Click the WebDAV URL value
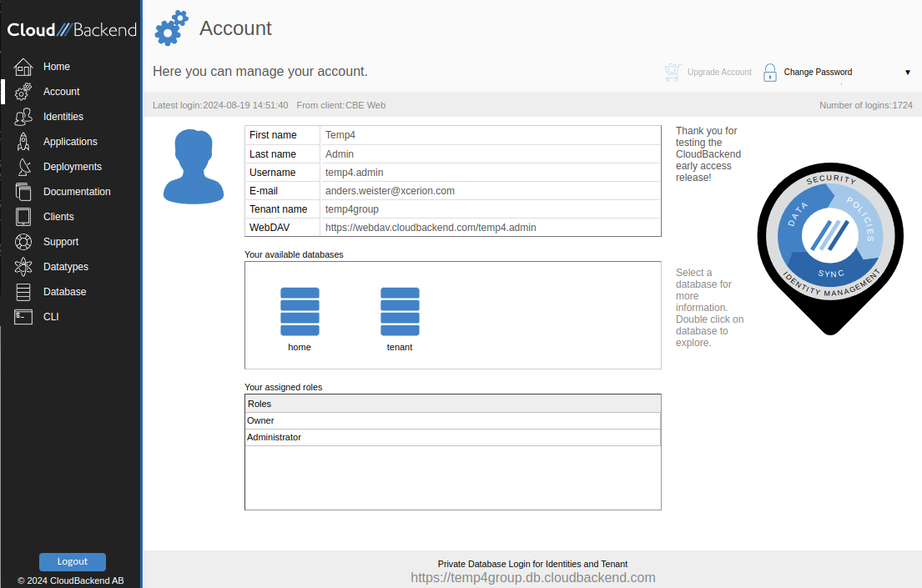The width and height of the screenshot is (922, 588). coord(431,228)
